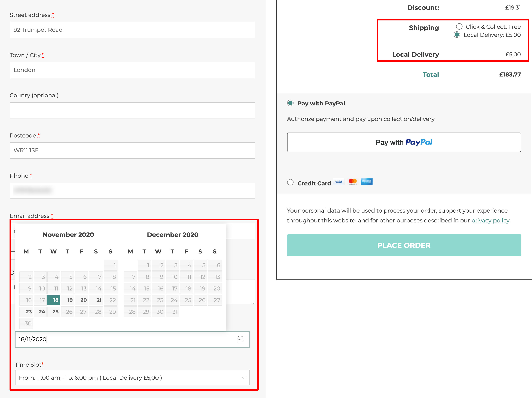
Task: Open the privacy policy link
Action: pyautogui.click(x=490, y=221)
